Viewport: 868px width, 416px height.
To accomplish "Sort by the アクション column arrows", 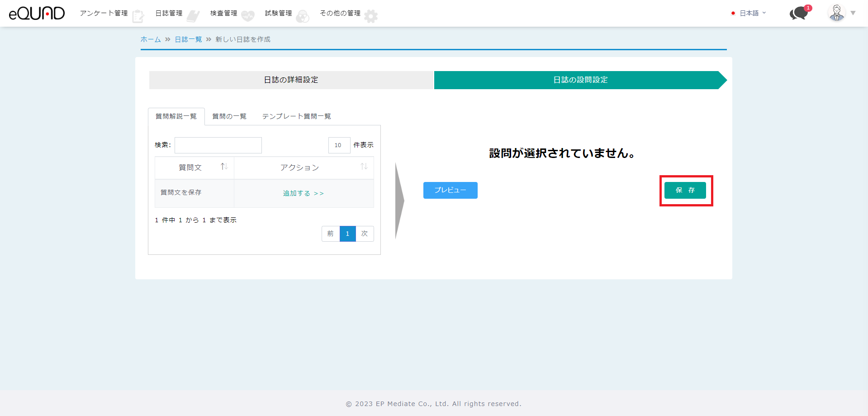I will coord(364,167).
